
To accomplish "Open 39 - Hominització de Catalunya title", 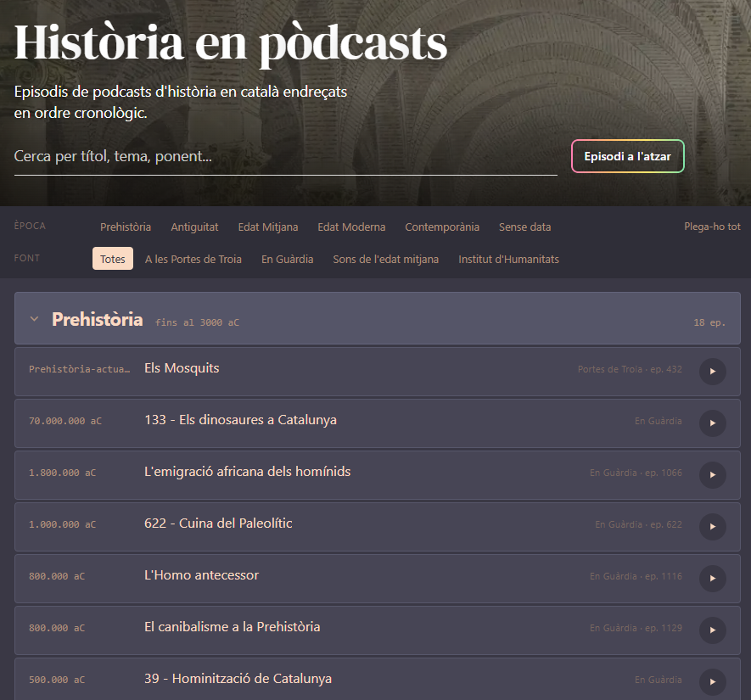I will click(x=238, y=679).
